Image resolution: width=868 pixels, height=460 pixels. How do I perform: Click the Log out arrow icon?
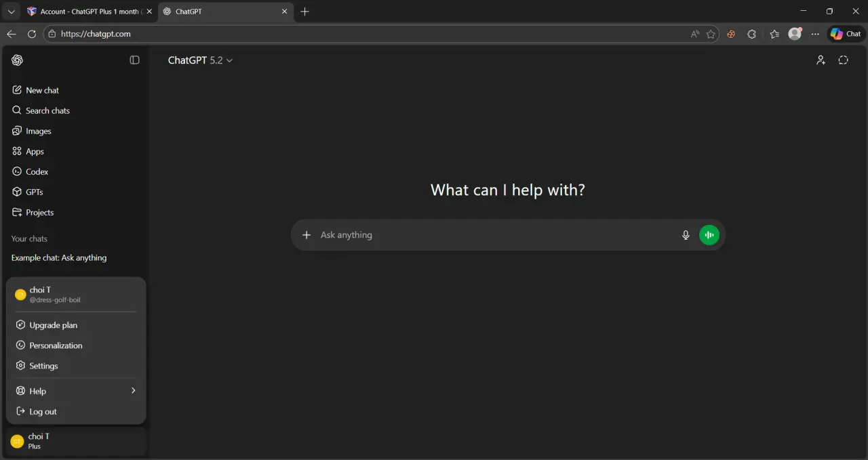20,411
